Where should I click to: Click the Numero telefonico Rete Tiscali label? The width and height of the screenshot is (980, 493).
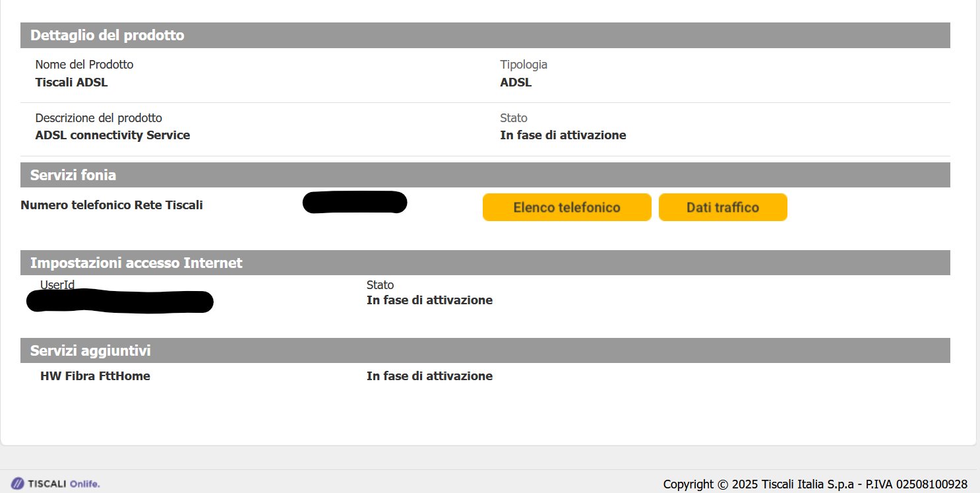click(x=111, y=205)
